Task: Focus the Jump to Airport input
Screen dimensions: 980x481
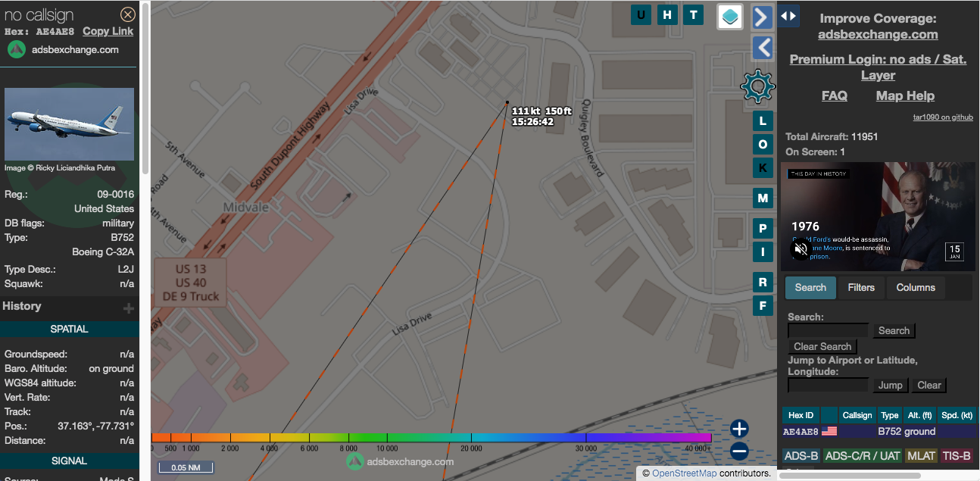Action: (828, 385)
